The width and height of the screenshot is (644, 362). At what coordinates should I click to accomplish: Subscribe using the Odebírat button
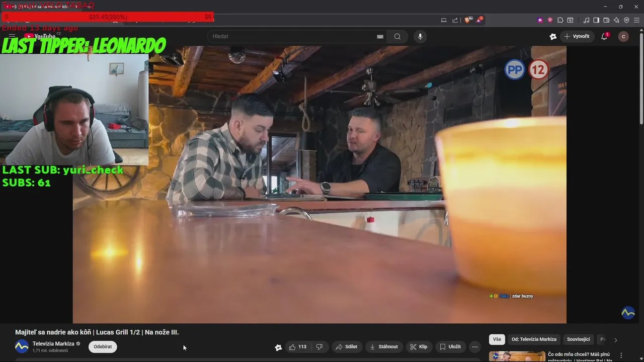[103, 347]
